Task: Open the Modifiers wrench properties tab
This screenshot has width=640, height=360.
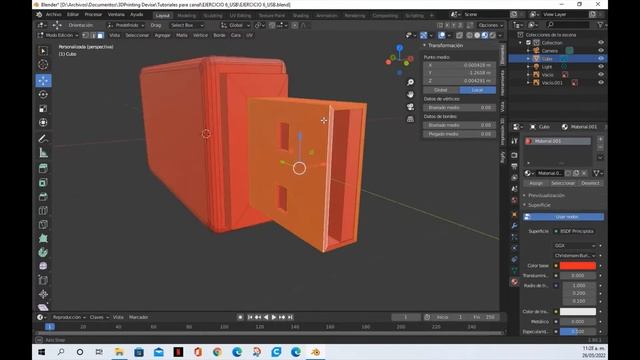Action: pyautogui.click(x=514, y=225)
